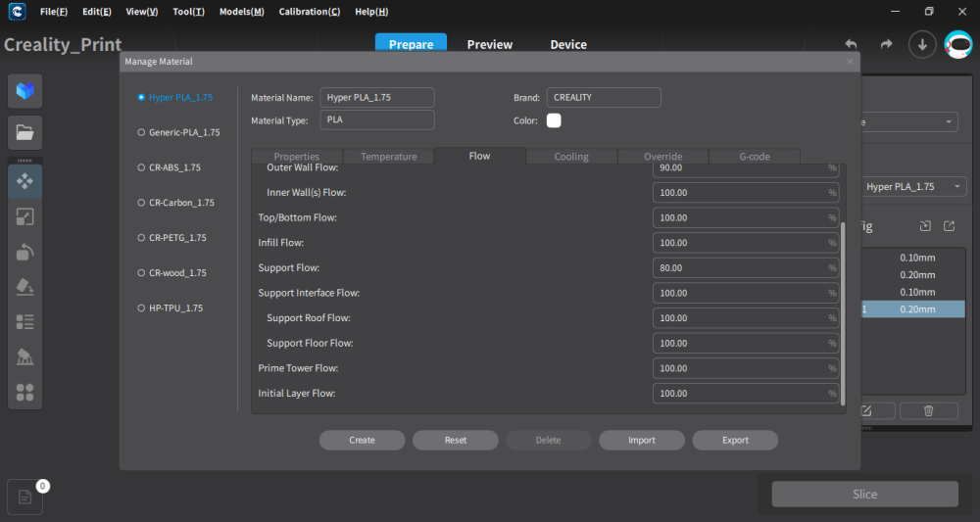Click the Infill Flow value field
The height and width of the screenshot is (522, 980).
coord(746,243)
